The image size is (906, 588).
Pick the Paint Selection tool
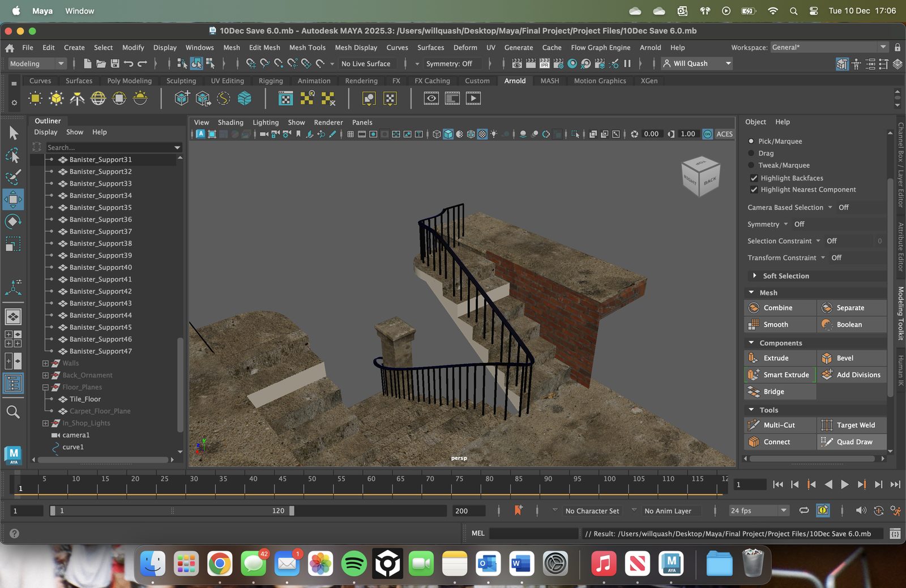tap(14, 177)
